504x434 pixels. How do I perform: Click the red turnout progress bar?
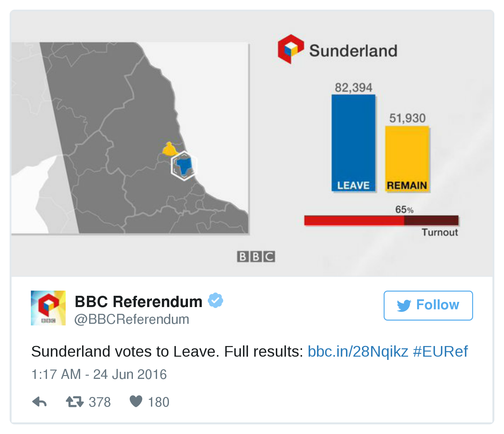381,220
